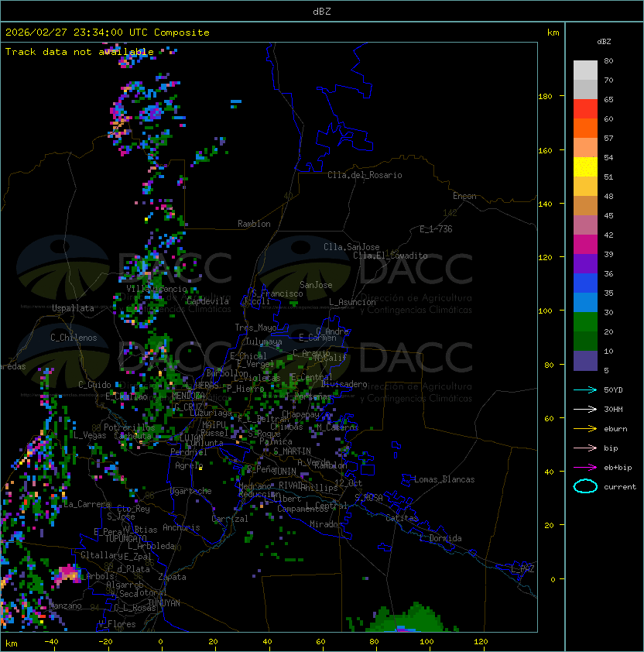Click the '140' km vertical axis mark
Viewport: 644px width, 652px height.
[x=545, y=204]
